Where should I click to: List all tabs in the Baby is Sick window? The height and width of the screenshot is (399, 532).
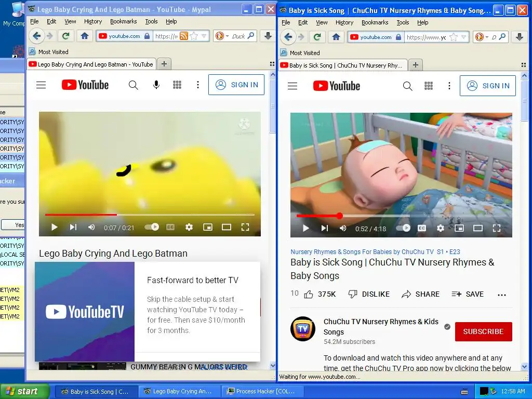[x=524, y=65]
